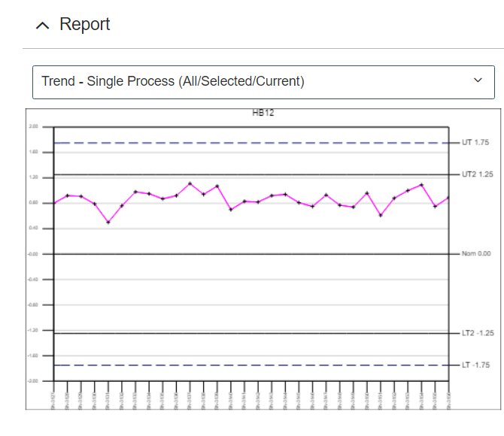Image resolution: width=504 pixels, height=436 pixels.
Task: Select the LT -1.75 limit label
Action: (475, 365)
